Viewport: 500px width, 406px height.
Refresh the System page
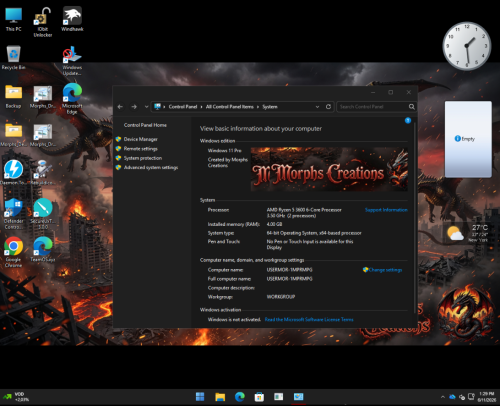(x=328, y=107)
